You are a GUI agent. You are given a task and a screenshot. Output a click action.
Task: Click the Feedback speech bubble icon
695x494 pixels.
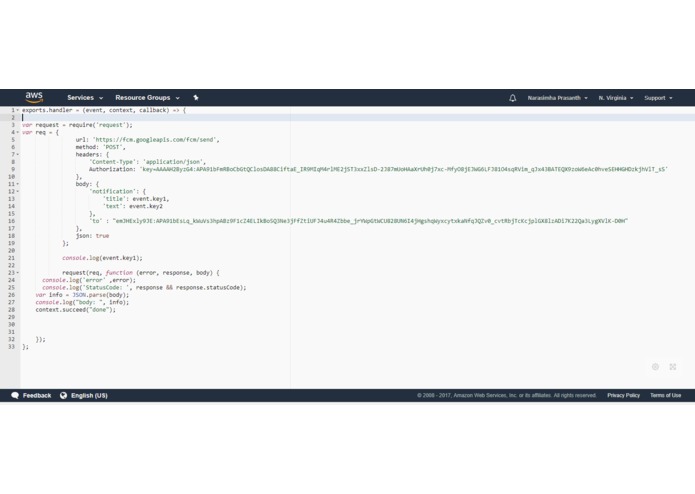click(x=15, y=396)
